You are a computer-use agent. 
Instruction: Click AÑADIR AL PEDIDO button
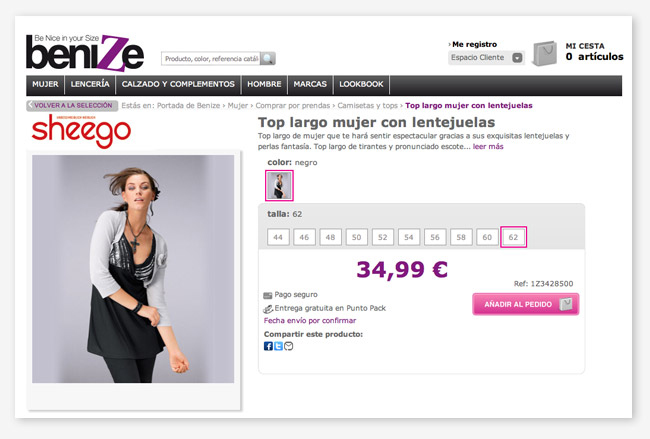(x=526, y=304)
